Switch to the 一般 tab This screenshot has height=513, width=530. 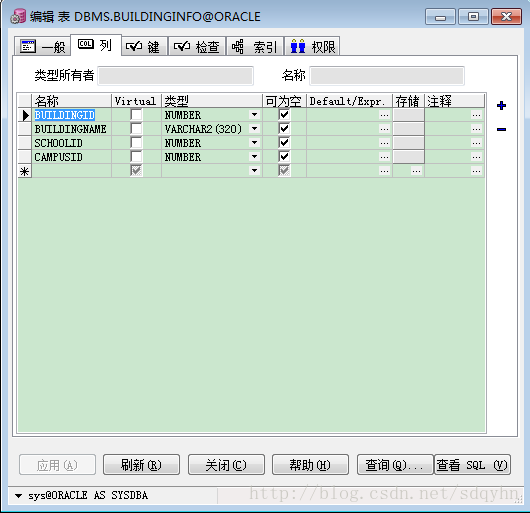pos(43,46)
